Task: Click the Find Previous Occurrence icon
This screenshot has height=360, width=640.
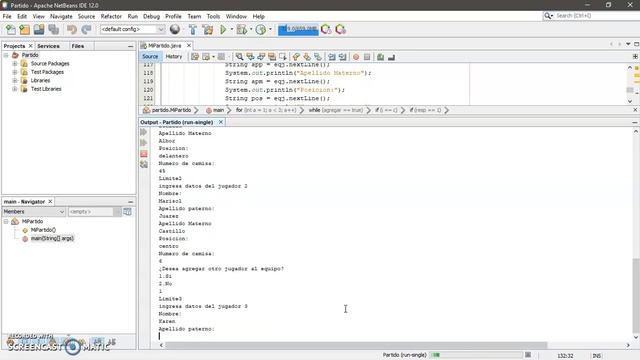Action: (250, 57)
